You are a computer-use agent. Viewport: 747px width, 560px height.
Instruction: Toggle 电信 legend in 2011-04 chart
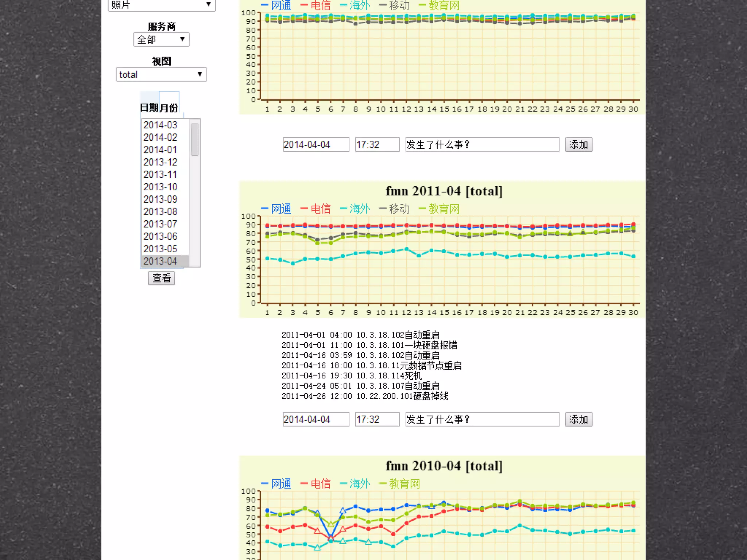tap(320, 209)
